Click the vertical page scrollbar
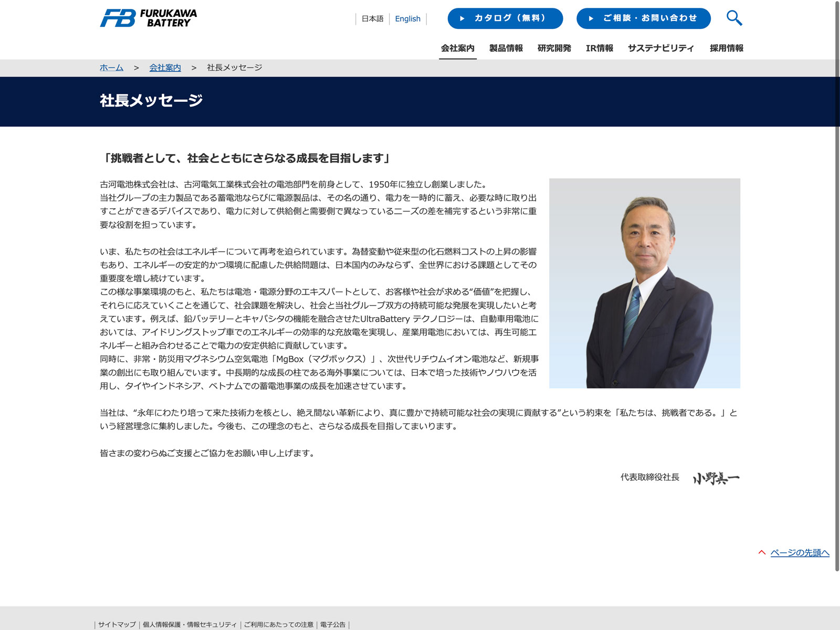The width and height of the screenshot is (840, 630). pyautogui.click(x=837, y=283)
